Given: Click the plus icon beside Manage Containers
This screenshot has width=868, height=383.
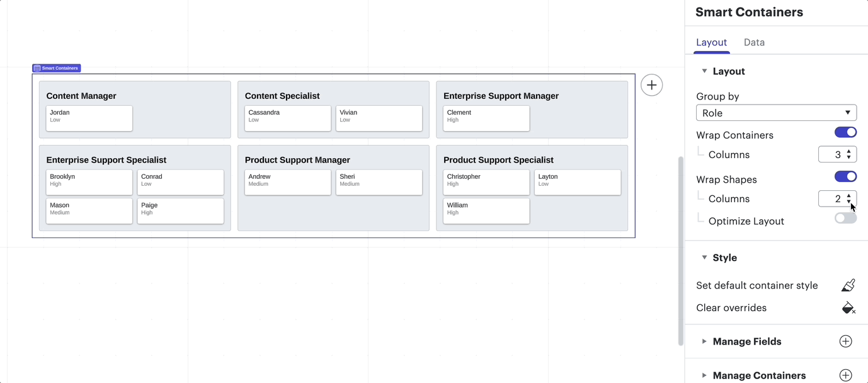Looking at the screenshot, I should (845, 375).
